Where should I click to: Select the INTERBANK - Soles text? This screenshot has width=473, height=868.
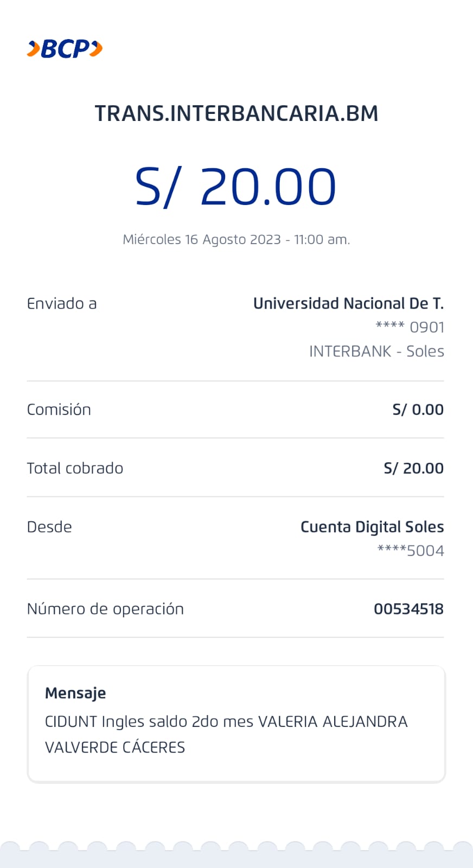click(x=376, y=352)
